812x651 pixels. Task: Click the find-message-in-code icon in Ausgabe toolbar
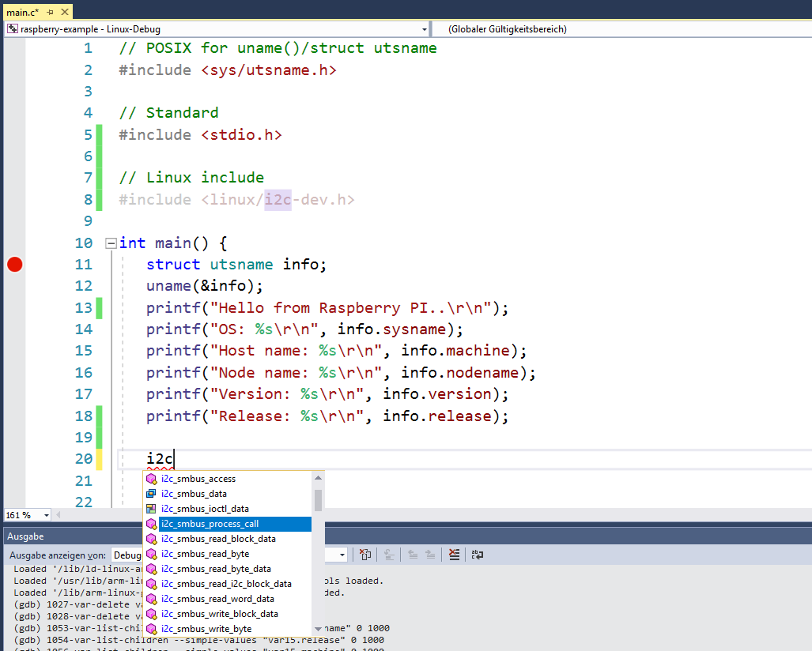[x=365, y=555]
